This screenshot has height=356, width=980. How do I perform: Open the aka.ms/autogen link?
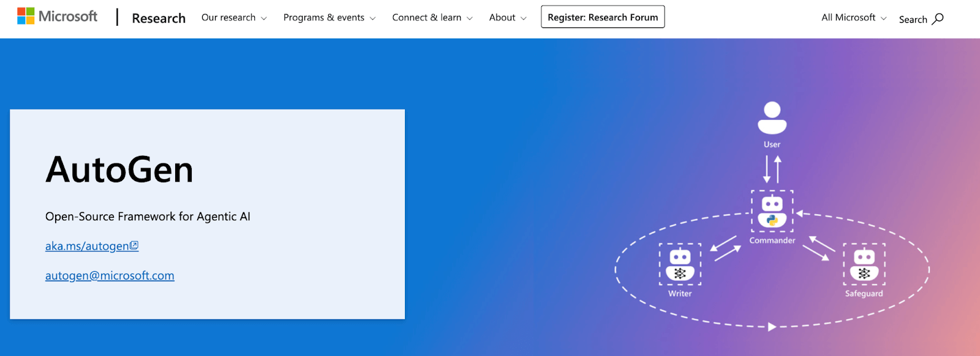click(87, 246)
